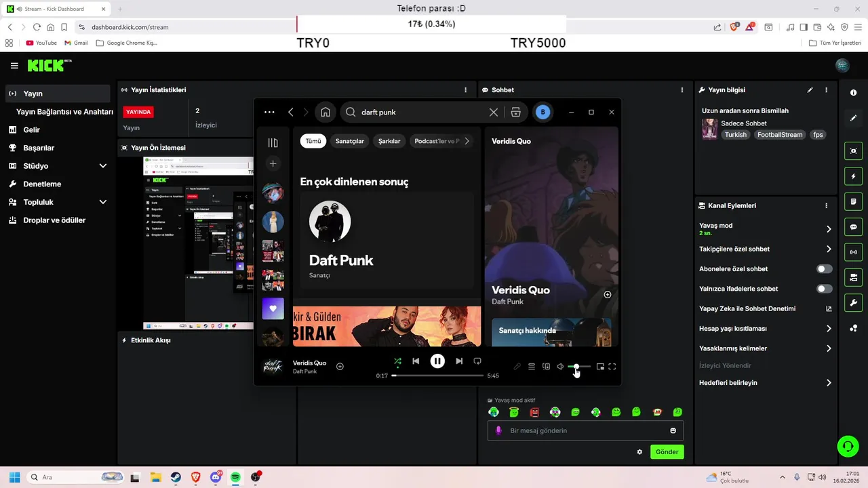Adjust the Spotify volume slider
The width and height of the screenshot is (868, 488).
pos(579,367)
